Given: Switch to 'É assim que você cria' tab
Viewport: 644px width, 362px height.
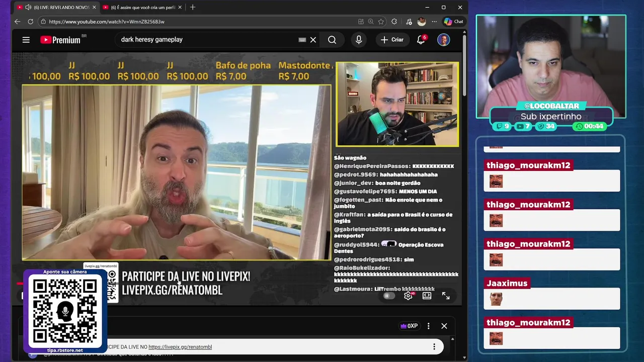Looking at the screenshot, I should [x=143, y=8].
